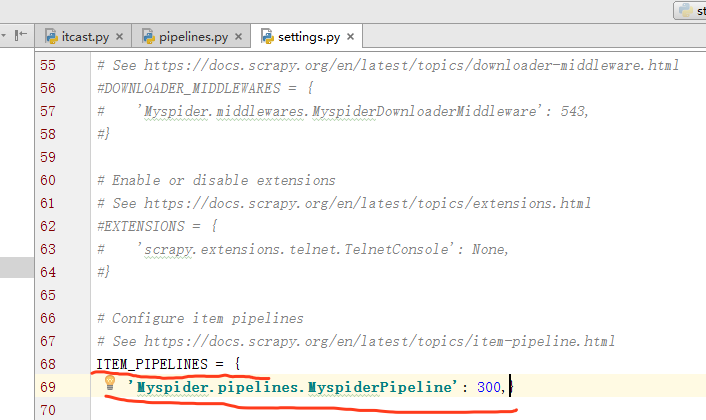Select the settings.py tab
Viewport: 706px width, 420px height.
click(309, 36)
